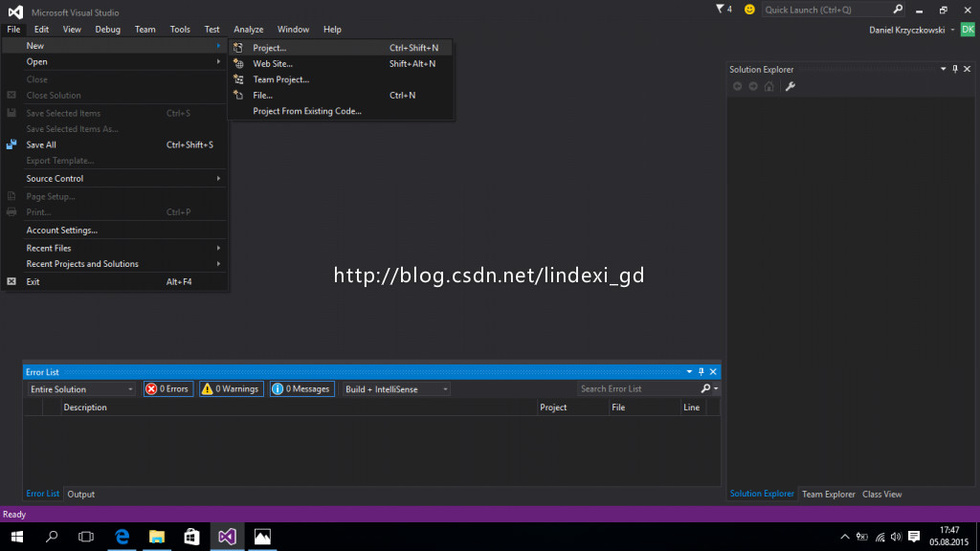
Task: Choose New File... menu entry
Action: [x=341, y=95]
